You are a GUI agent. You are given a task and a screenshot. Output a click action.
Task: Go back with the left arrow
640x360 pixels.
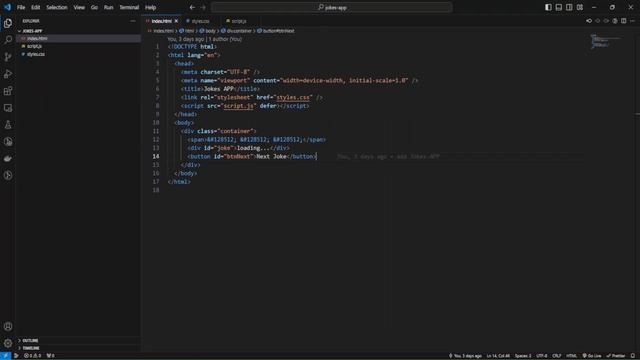pos(192,7)
